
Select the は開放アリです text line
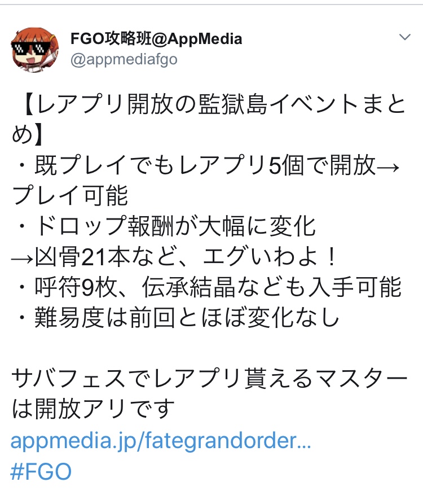click(93, 409)
